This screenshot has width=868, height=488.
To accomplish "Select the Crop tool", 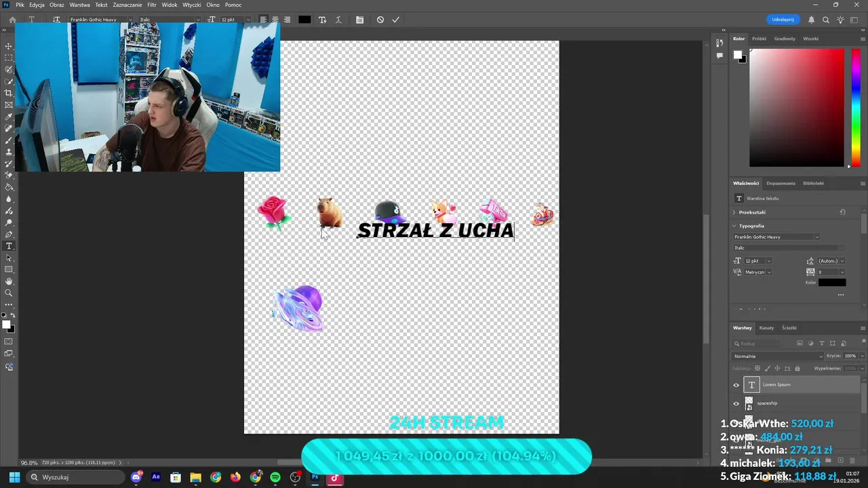I will (9, 93).
